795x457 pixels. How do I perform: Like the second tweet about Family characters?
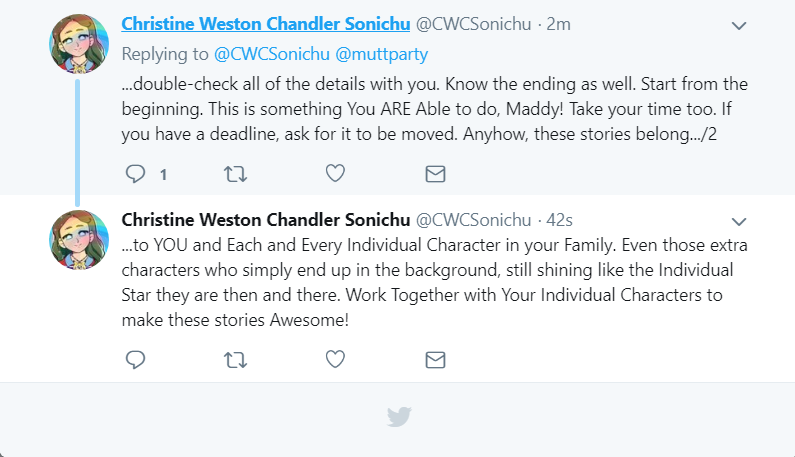click(x=335, y=359)
